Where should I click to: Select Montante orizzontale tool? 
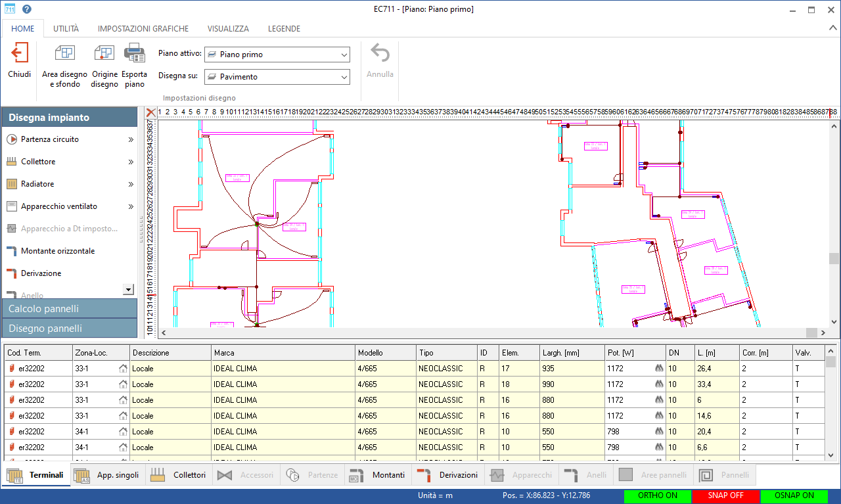[x=58, y=251]
